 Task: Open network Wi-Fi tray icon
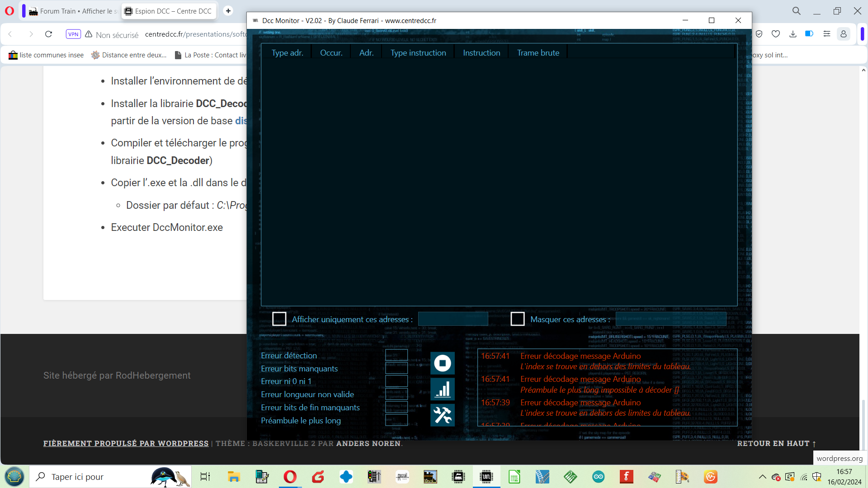(x=804, y=477)
